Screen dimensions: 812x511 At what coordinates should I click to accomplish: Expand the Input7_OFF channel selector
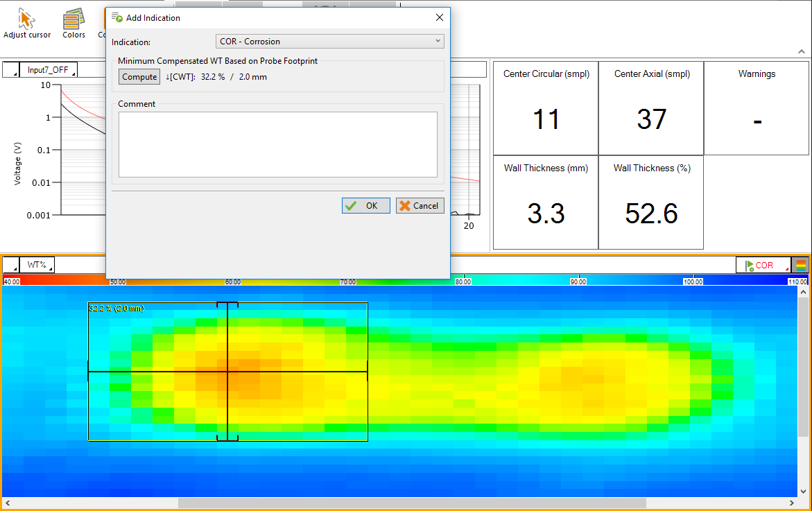click(x=49, y=70)
